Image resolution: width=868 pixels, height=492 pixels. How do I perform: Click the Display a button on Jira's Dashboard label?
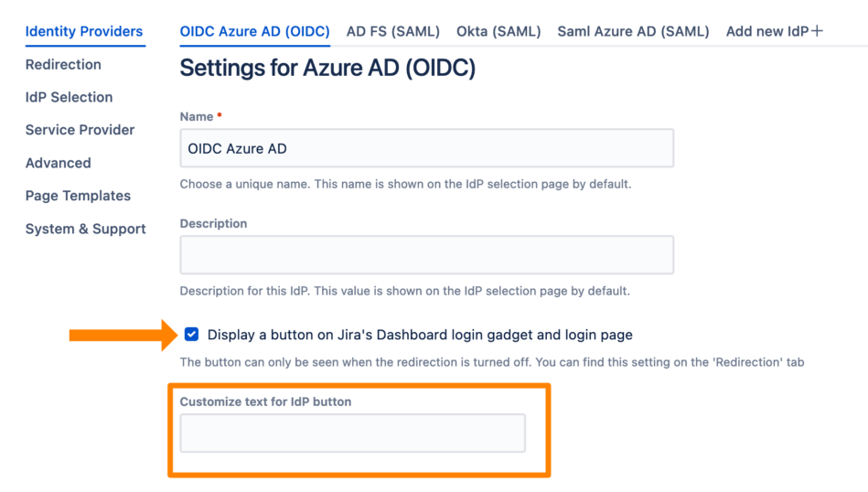pos(420,335)
